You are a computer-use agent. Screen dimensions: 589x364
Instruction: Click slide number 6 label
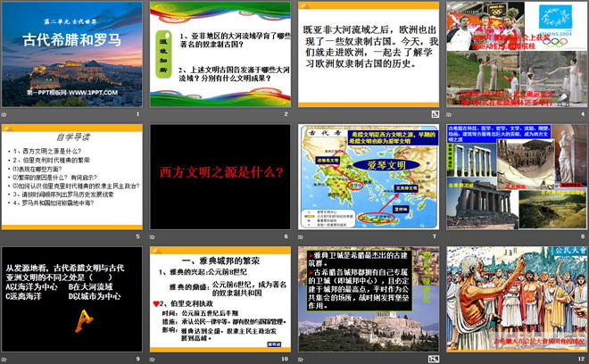(286, 236)
